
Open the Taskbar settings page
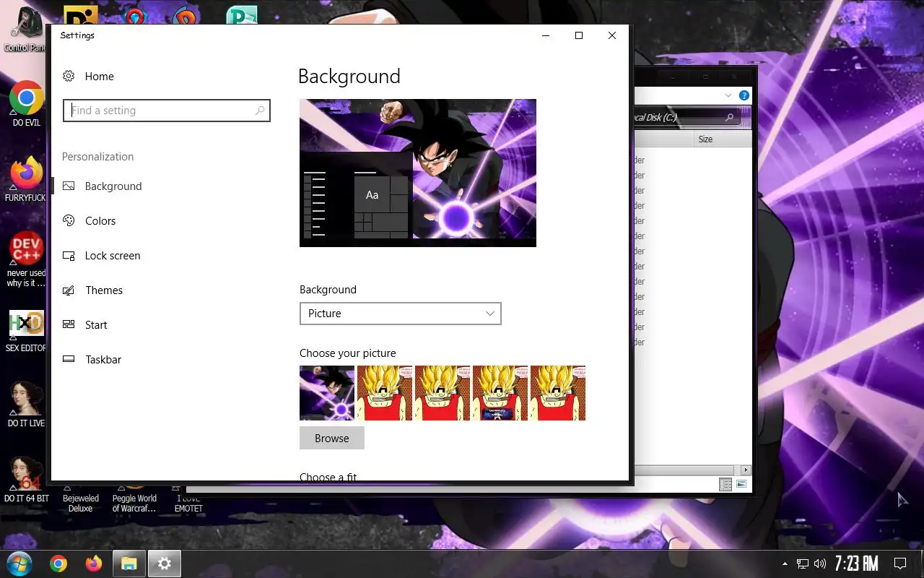click(x=103, y=359)
